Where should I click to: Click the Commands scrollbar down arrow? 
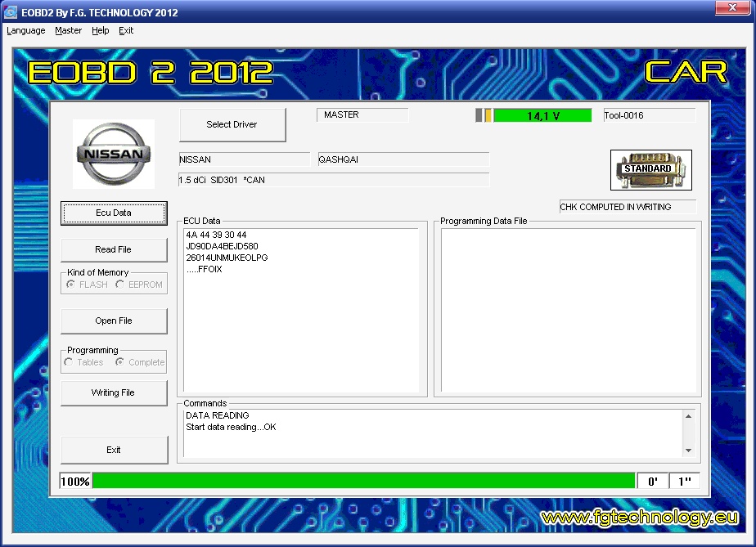(689, 451)
